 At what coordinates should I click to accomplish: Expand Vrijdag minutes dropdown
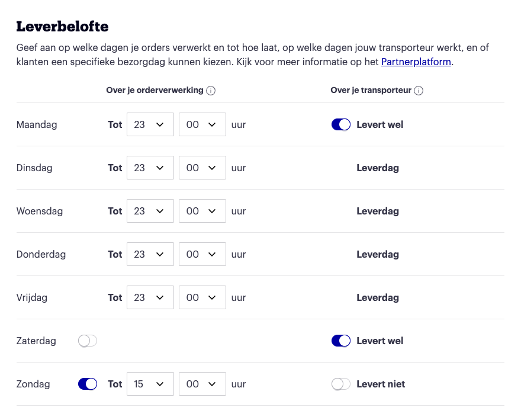202,297
